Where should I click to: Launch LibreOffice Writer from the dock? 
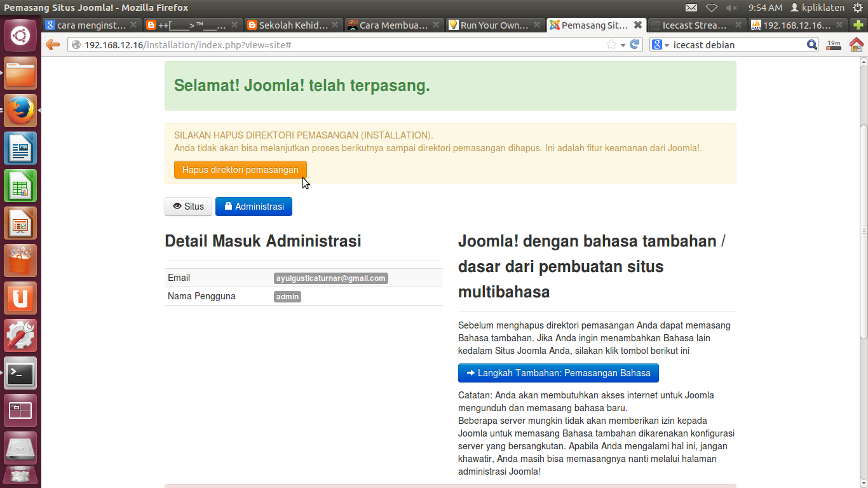click(20, 149)
